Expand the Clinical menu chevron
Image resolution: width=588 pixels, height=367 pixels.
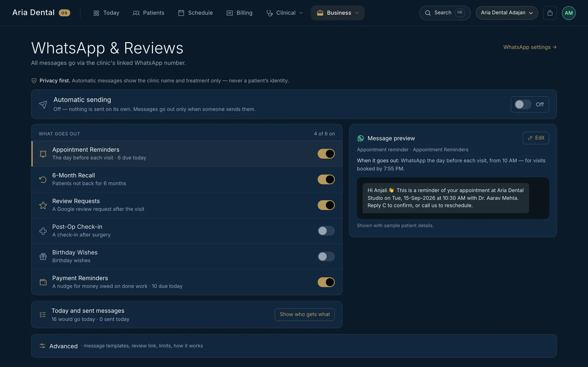pos(301,13)
